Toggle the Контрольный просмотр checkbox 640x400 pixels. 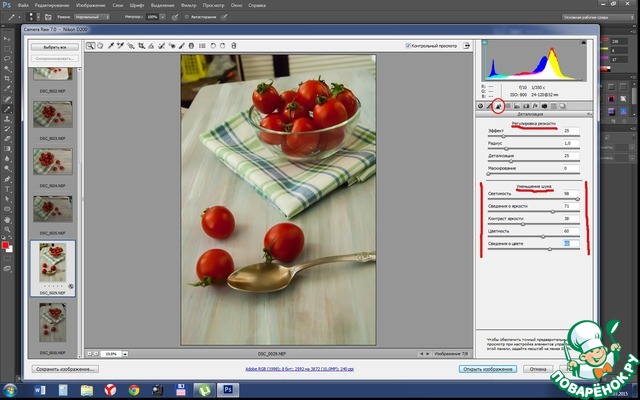tap(408, 45)
